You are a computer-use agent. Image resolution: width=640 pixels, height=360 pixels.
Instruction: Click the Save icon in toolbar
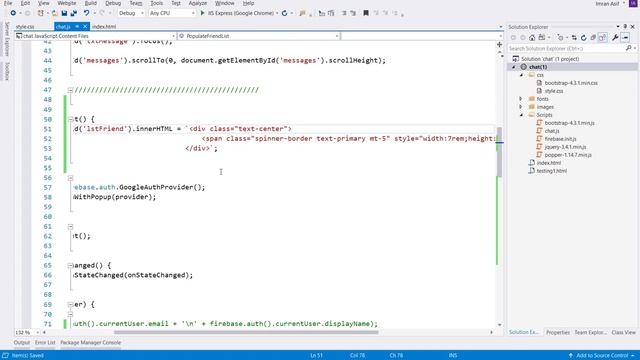pyautogui.click(x=64, y=13)
